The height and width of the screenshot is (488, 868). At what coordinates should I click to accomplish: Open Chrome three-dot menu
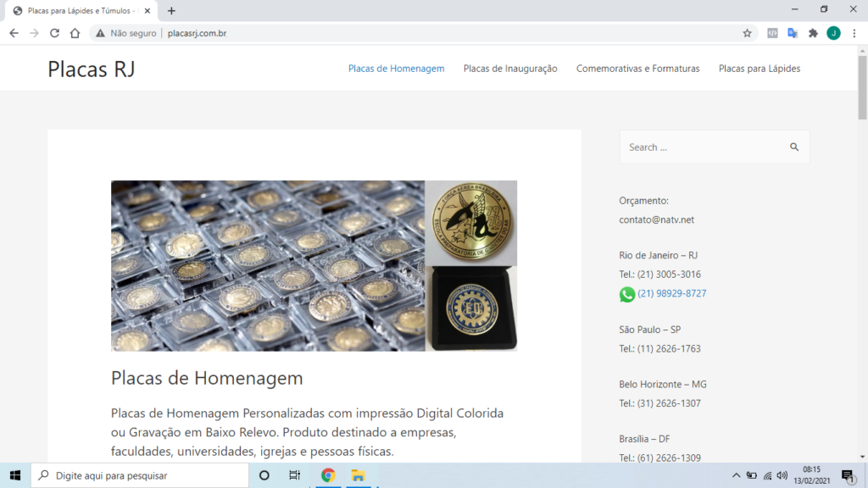pyautogui.click(x=854, y=33)
